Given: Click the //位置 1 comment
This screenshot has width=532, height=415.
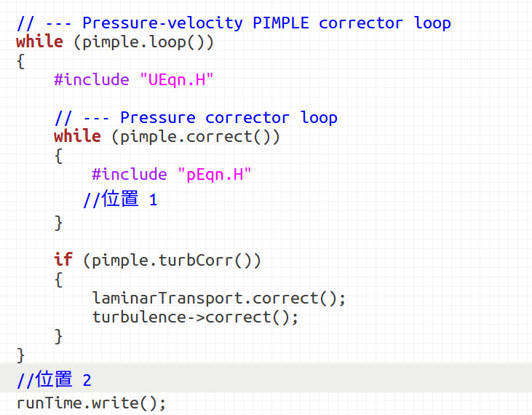Looking at the screenshot, I should [121, 199].
